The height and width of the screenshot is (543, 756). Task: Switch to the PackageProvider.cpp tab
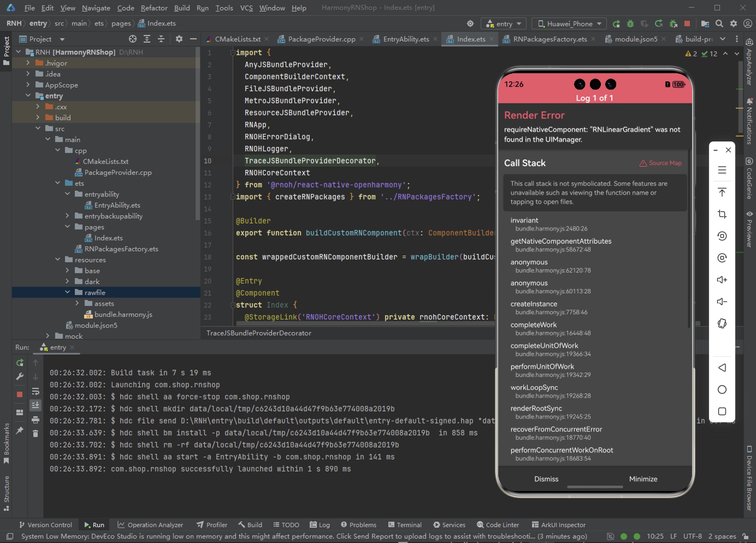(321, 39)
